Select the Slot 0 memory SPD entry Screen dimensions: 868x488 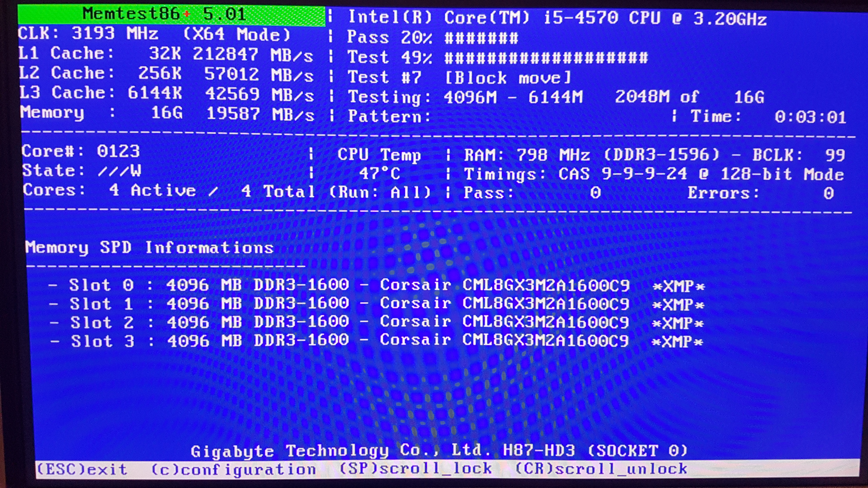376,286
